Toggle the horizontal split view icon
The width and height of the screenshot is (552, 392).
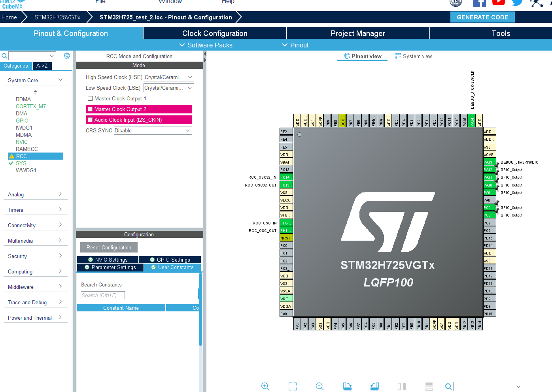402,386
